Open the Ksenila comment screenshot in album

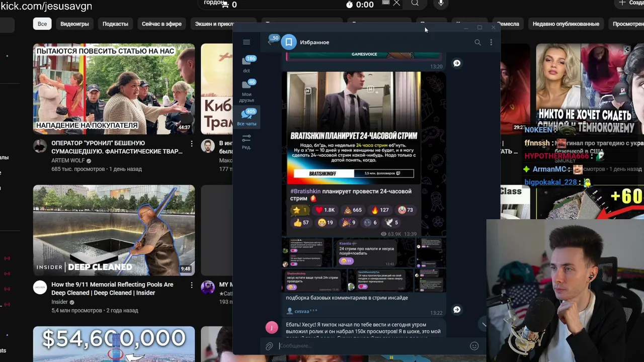pos(374,252)
